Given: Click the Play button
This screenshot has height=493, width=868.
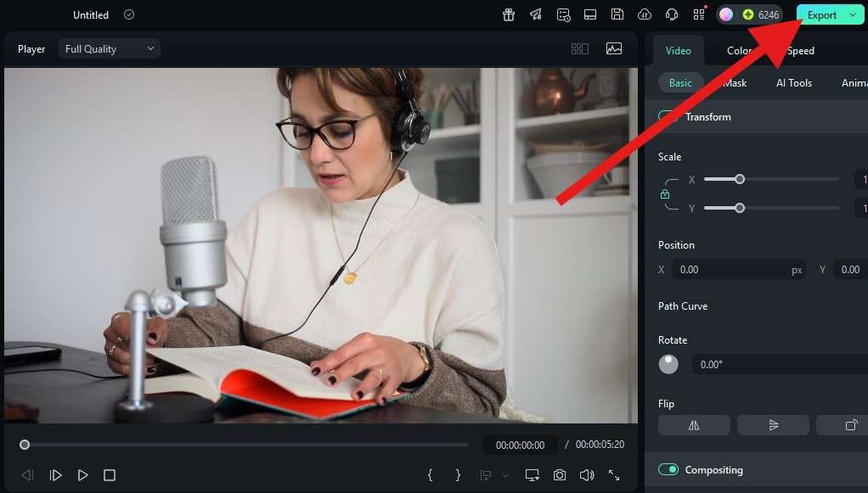Looking at the screenshot, I should (x=82, y=475).
